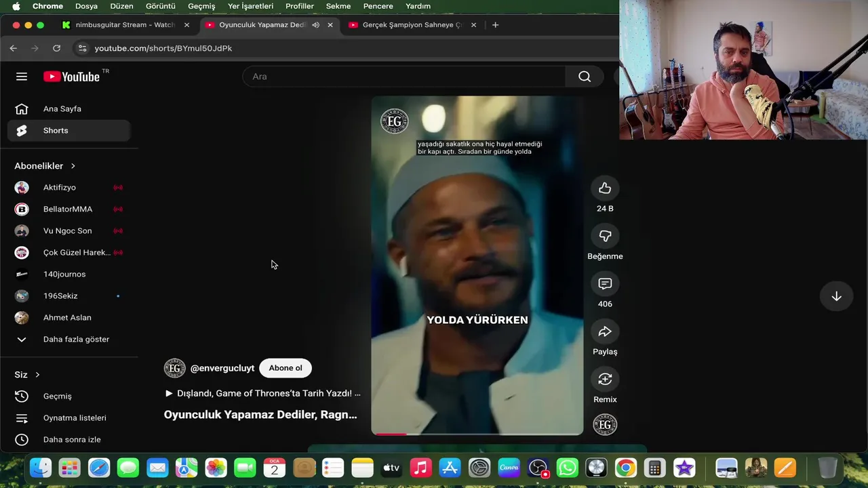Open Launchpad from the Dock
The height and width of the screenshot is (488, 868).
coord(69,468)
